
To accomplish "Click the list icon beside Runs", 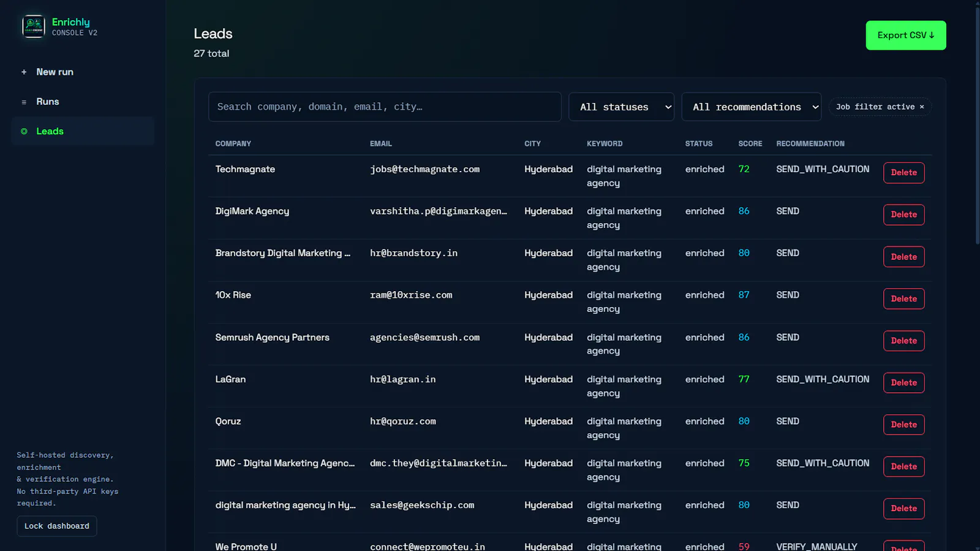I will (x=24, y=102).
